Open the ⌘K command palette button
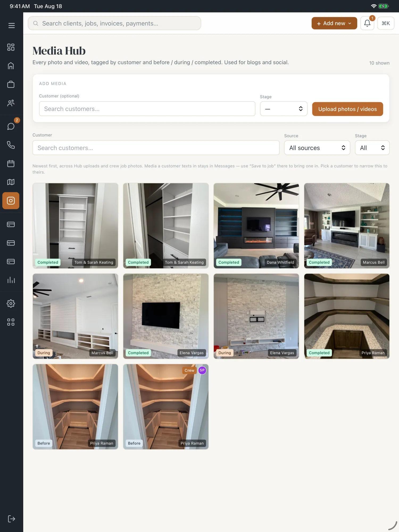399x532 pixels. 386,23
